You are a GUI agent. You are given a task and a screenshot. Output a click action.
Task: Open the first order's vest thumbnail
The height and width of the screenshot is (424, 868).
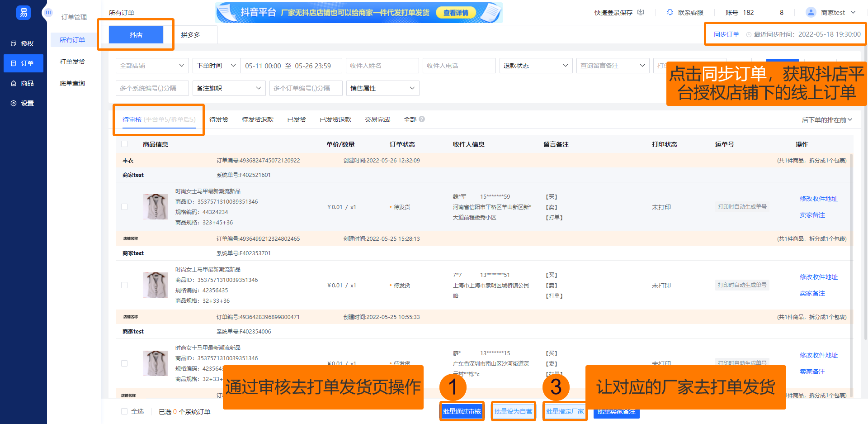(156, 207)
